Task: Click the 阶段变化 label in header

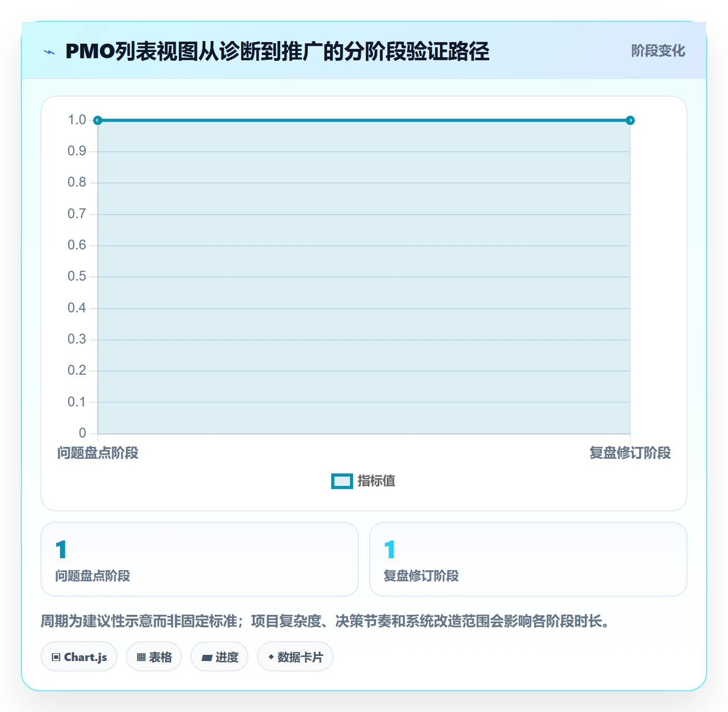Action: (x=658, y=51)
